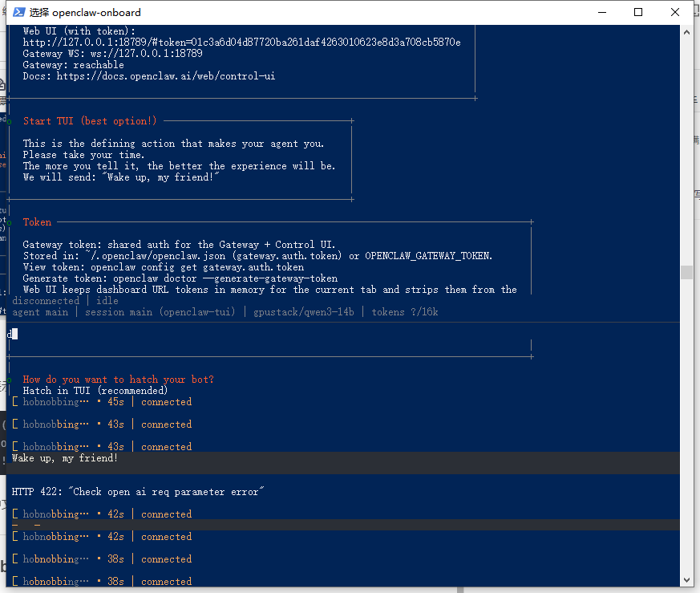The image size is (700, 593).
Task: Click the 'Stored in' openclaw.json line
Action: tap(257, 256)
